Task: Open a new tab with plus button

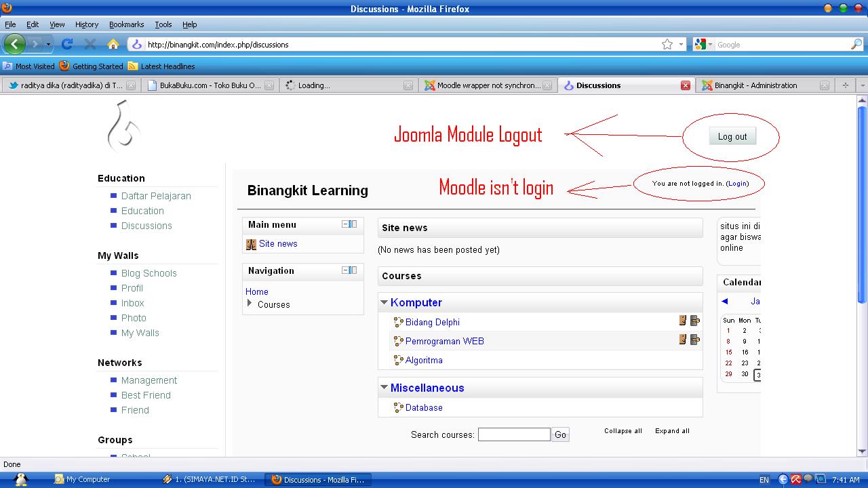Action: (845, 85)
